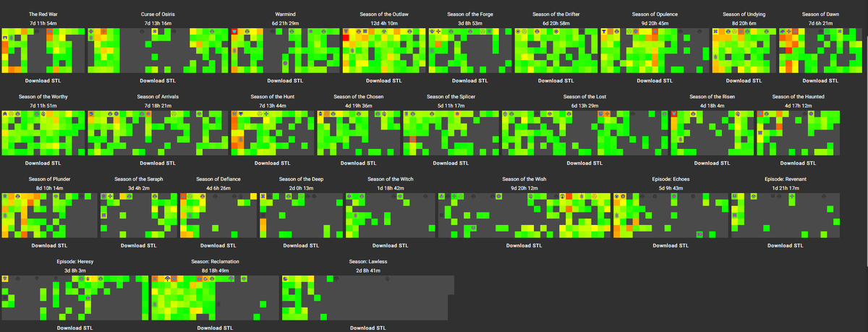
Task: Download Season of the Wish STL
Action: [524, 245]
